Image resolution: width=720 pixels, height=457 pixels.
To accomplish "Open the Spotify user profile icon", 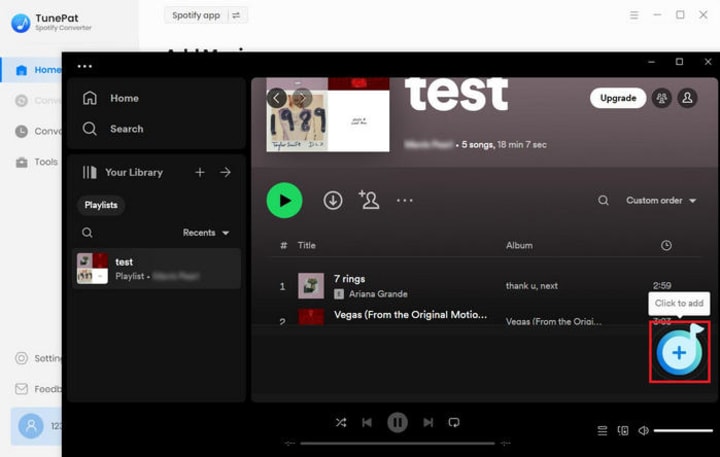I will (x=687, y=98).
